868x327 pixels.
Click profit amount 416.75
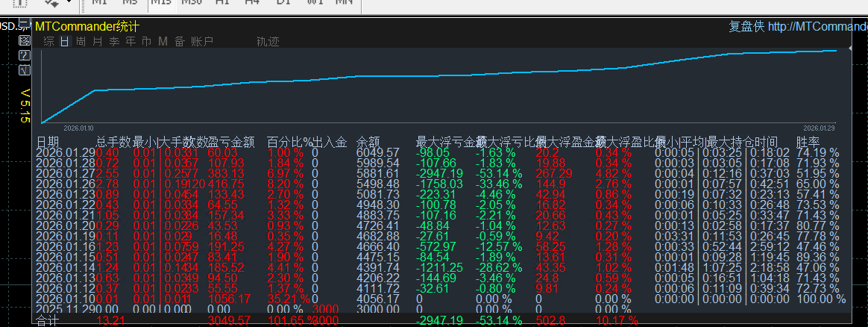(226, 184)
